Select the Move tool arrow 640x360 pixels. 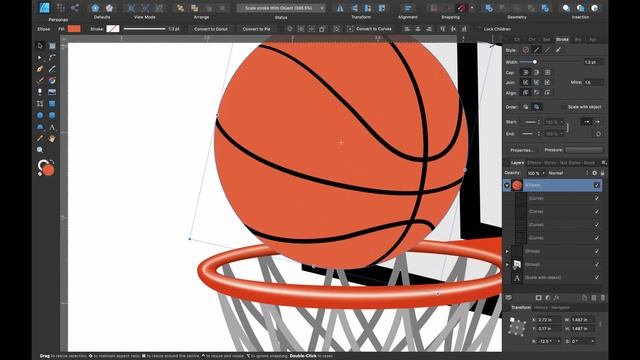(40, 46)
